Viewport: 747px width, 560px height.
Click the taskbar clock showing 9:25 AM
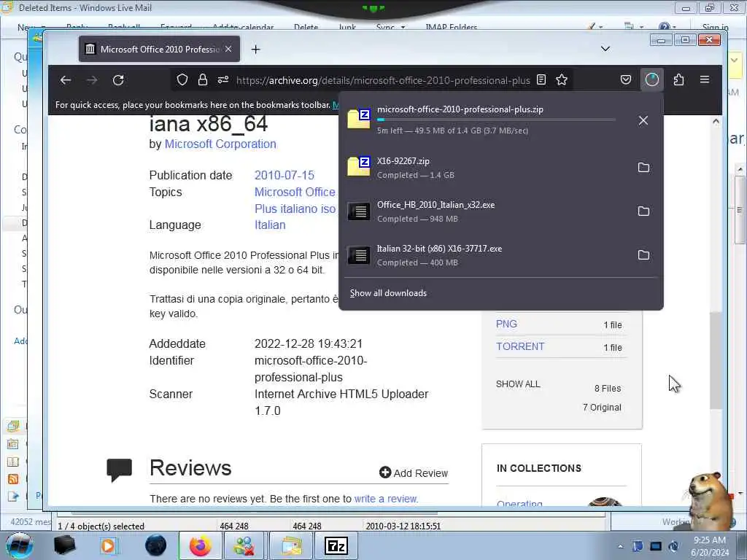tap(710, 546)
